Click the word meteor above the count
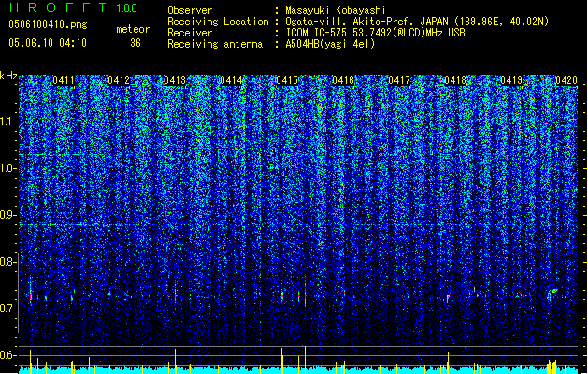Screen dimensions: 588x374 pos(133,29)
